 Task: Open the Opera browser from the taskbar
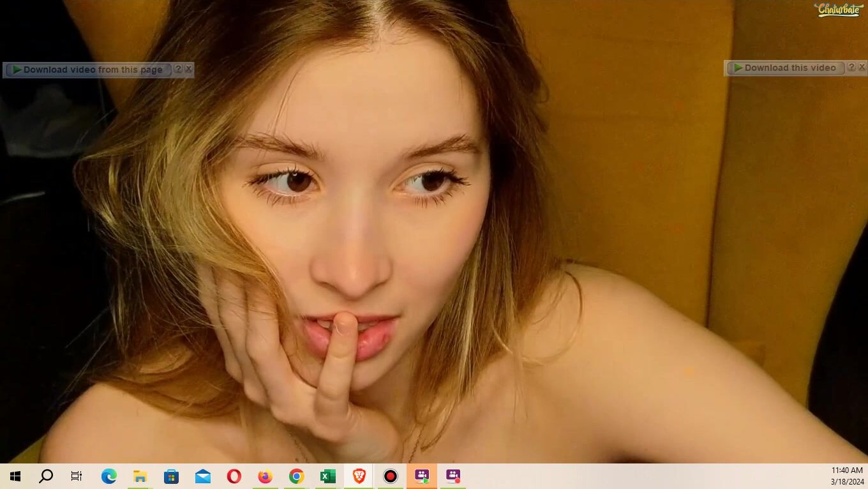click(x=234, y=476)
